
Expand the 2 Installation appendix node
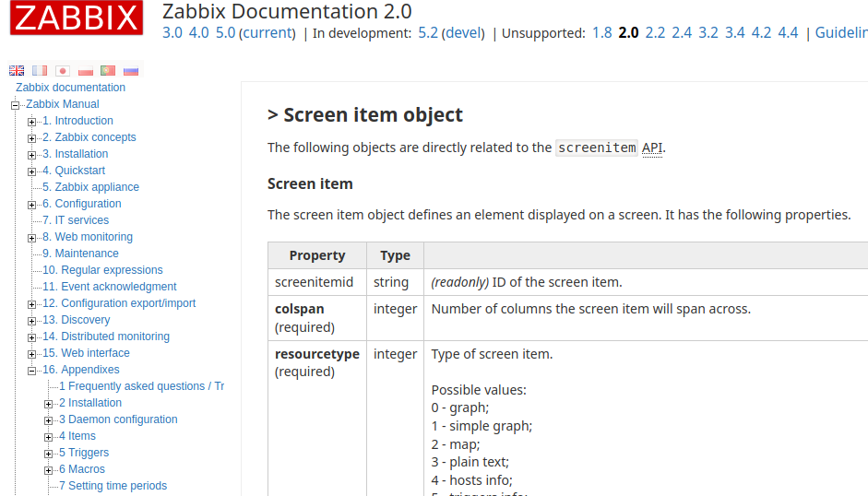pos(49,404)
